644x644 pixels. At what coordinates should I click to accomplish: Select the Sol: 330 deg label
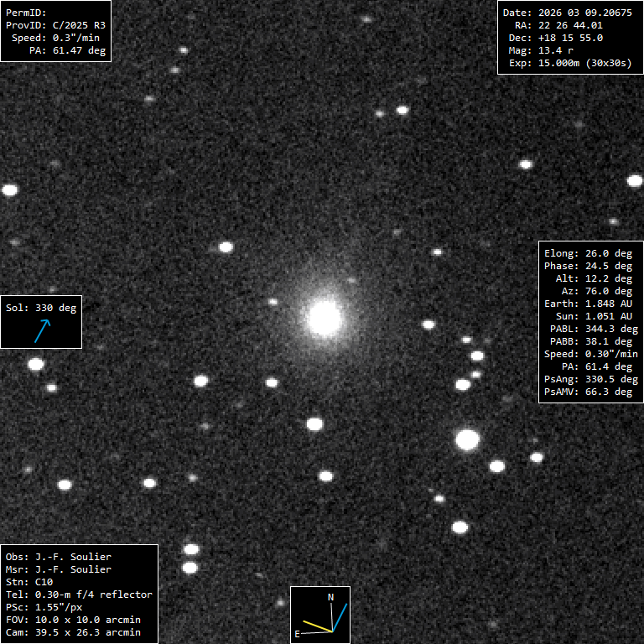point(41,308)
